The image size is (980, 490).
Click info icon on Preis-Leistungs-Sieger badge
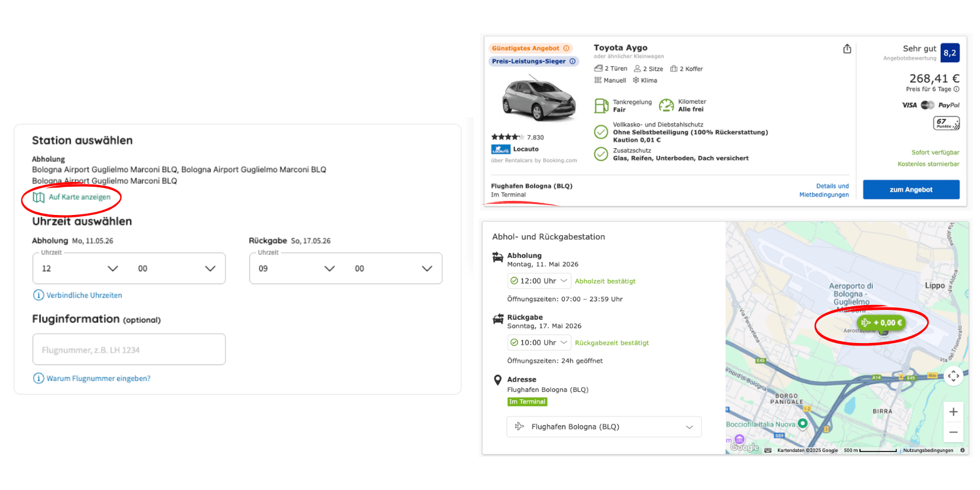tap(573, 61)
